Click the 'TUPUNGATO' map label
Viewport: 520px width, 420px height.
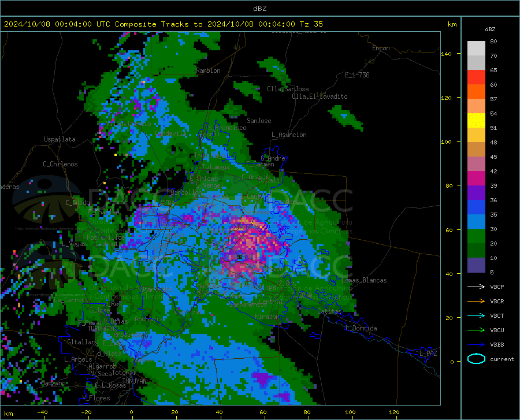(103, 329)
